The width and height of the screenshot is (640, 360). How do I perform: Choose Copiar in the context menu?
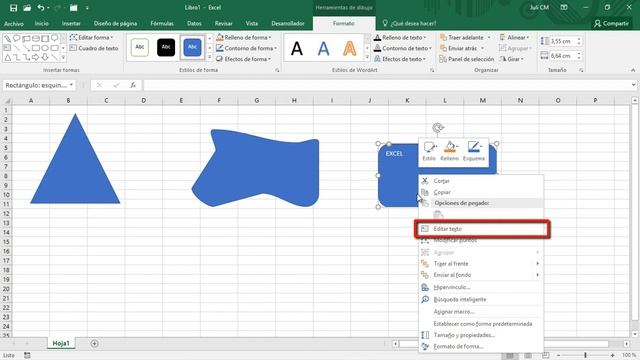point(481,192)
